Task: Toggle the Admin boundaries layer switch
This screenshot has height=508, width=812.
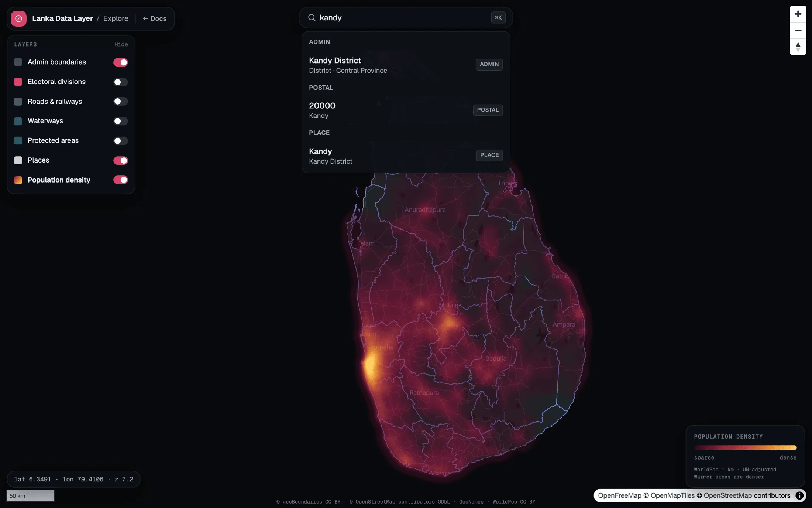Action: tap(121, 62)
